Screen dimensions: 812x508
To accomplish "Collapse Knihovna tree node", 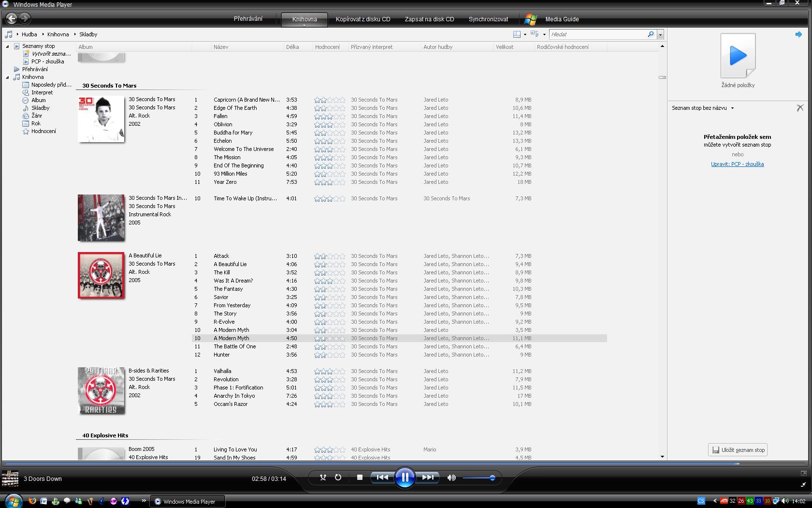I will tap(7, 77).
